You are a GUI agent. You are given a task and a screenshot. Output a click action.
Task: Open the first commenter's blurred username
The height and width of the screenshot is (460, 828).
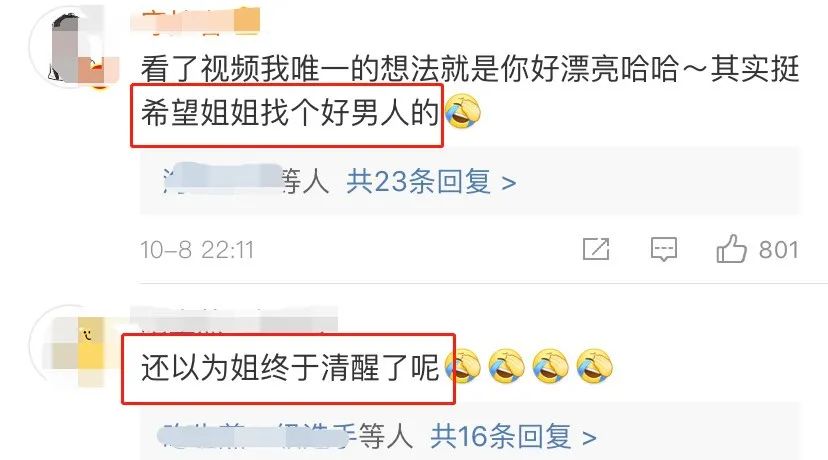(195, 21)
